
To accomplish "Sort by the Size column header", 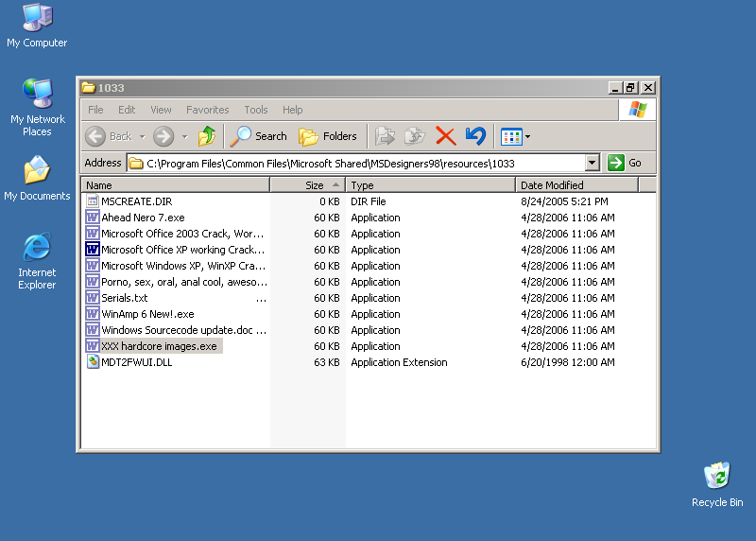I will click(x=308, y=185).
